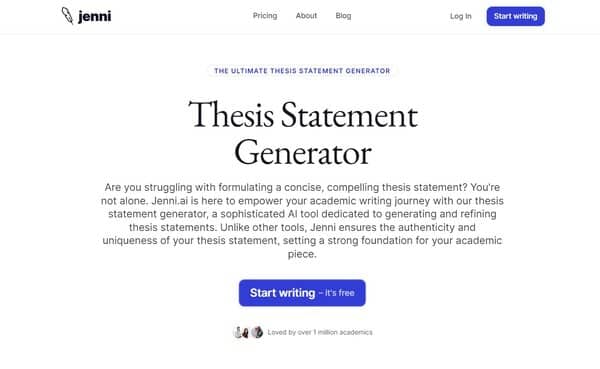Click the first academic avatar on the left
This screenshot has height=369, width=600.
(x=238, y=332)
